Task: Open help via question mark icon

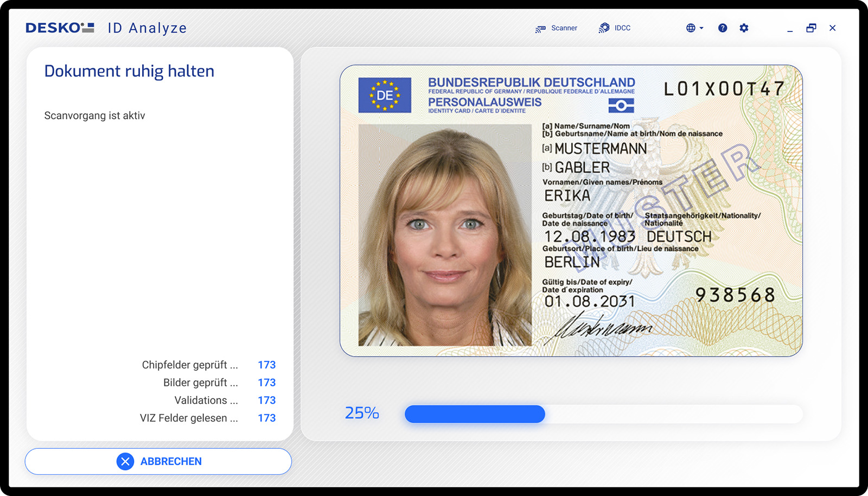Action: click(x=723, y=28)
